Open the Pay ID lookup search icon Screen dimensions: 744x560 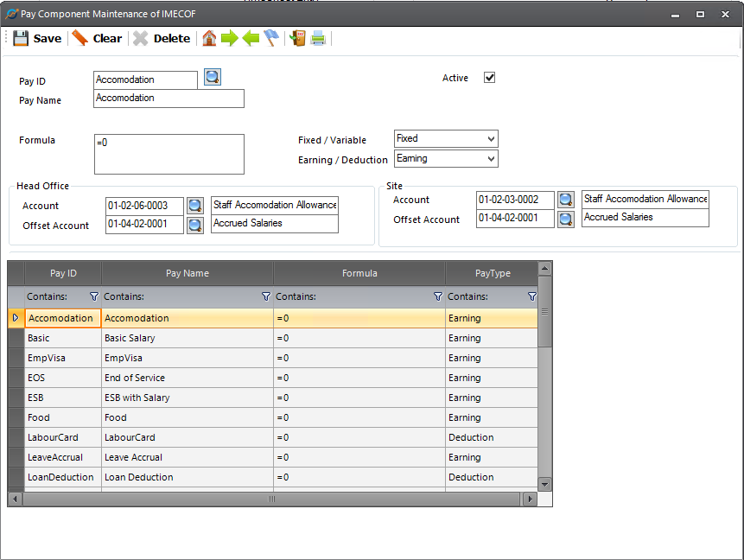(x=213, y=78)
